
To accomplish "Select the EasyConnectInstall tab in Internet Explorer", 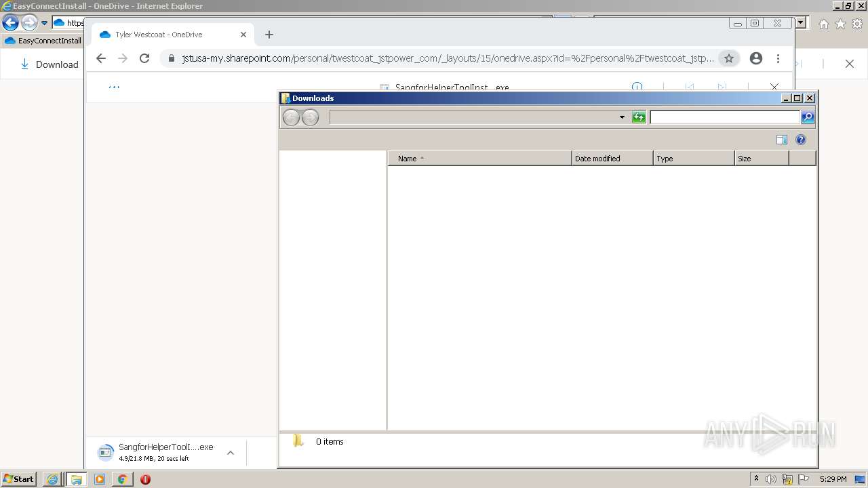I will click(x=43, y=41).
